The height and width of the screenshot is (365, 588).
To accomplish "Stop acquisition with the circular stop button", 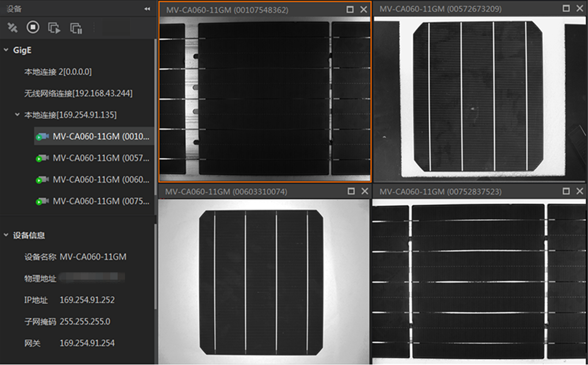I will (x=33, y=27).
